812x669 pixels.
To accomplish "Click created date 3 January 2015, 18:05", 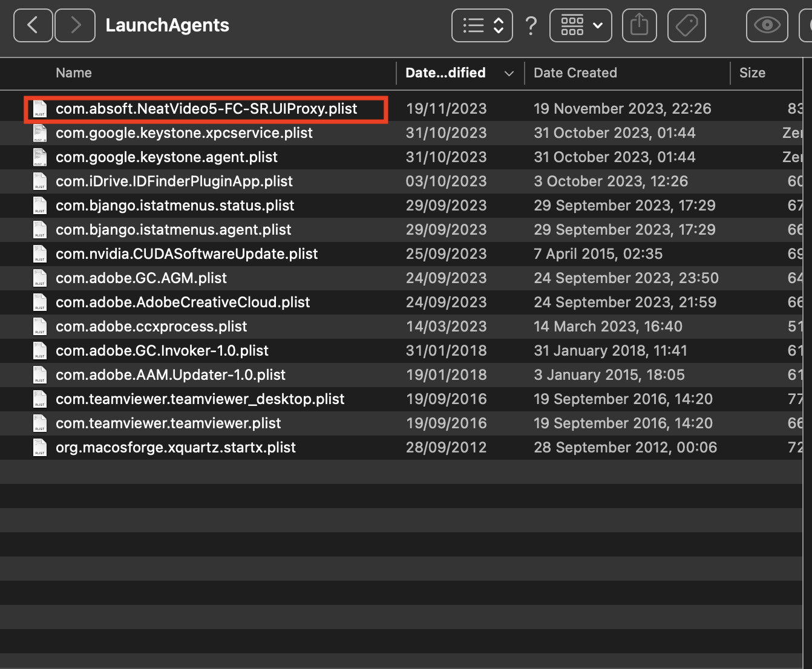I will (609, 375).
